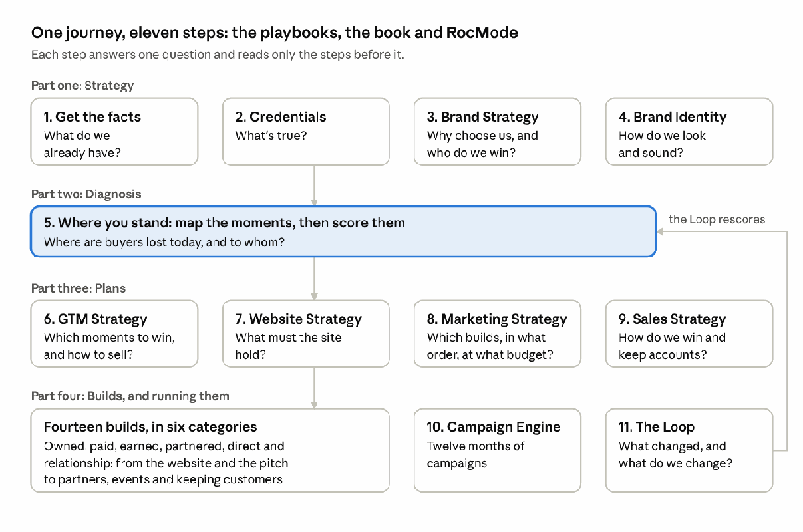Open the '2. Credentials' step card
This screenshot has width=803, height=532.
tap(306, 132)
